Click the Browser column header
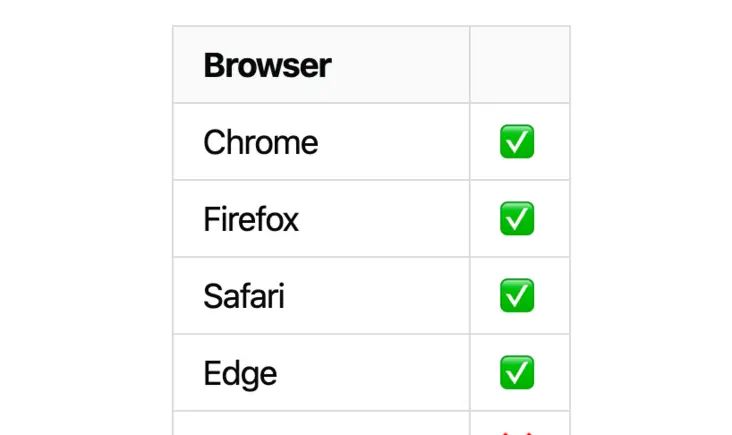The image size is (732, 435). [267, 66]
